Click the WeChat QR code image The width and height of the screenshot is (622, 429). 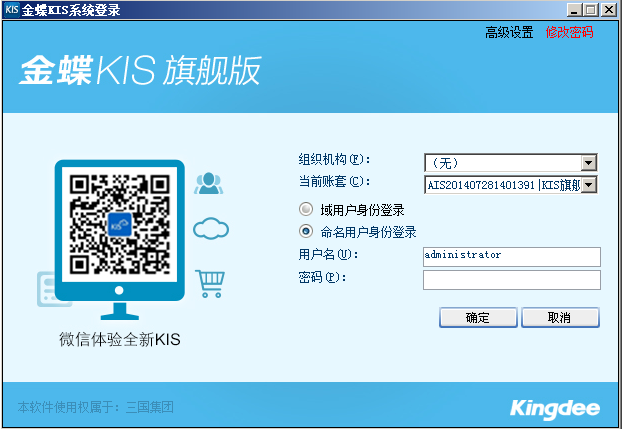coord(119,224)
